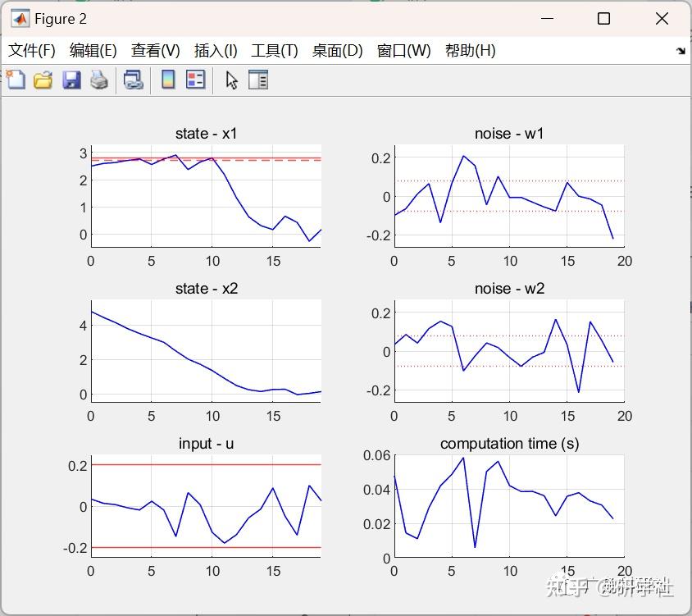Click the 'computation time (s)' axes
This screenshot has width=692, height=616.
pyautogui.click(x=508, y=504)
